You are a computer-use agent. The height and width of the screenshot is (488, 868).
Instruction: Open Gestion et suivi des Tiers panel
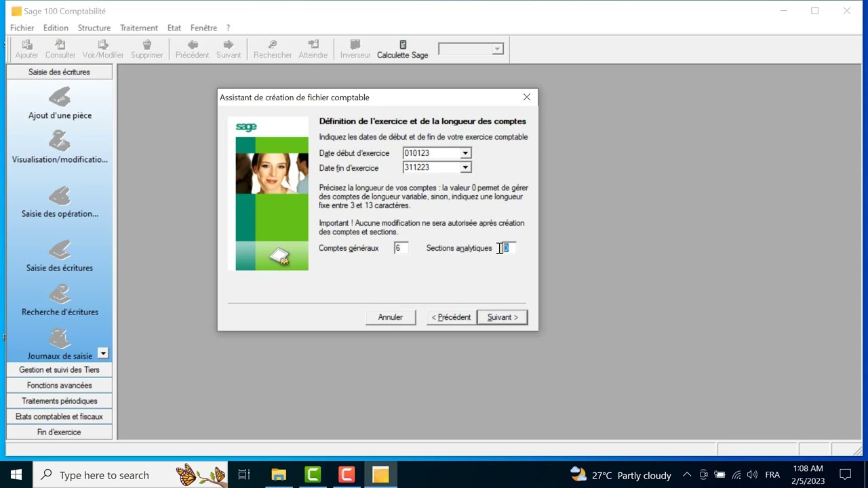59,369
